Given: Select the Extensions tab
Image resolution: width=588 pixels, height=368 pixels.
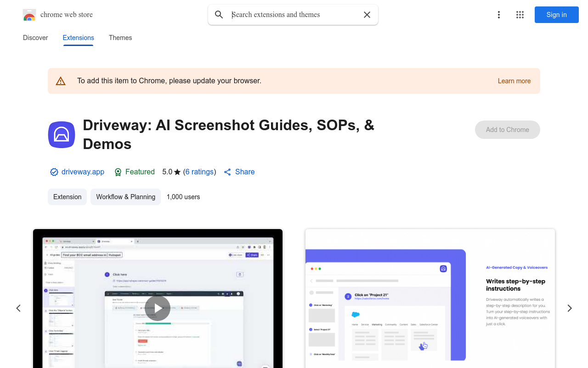Looking at the screenshot, I should coord(79,38).
